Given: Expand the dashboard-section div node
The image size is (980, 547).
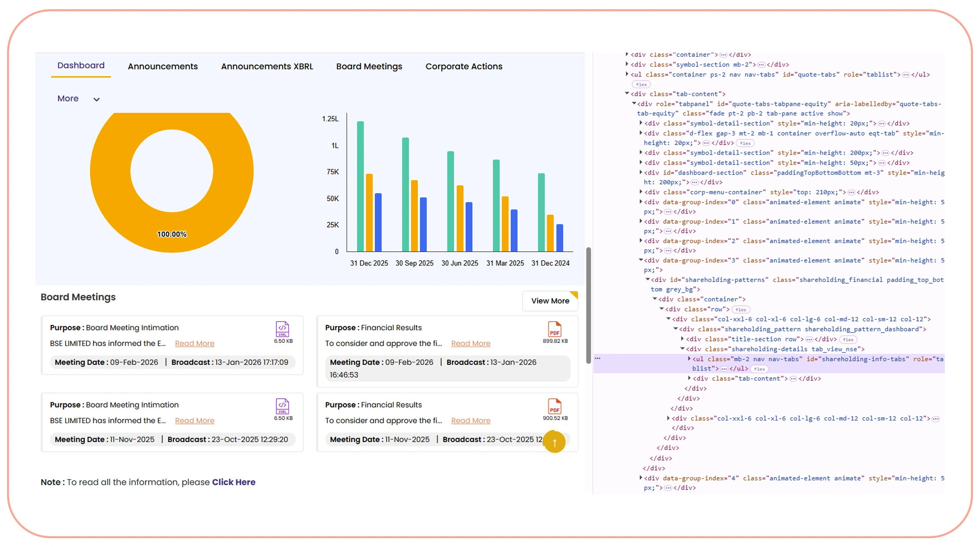Looking at the screenshot, I should tap(641, 172).
